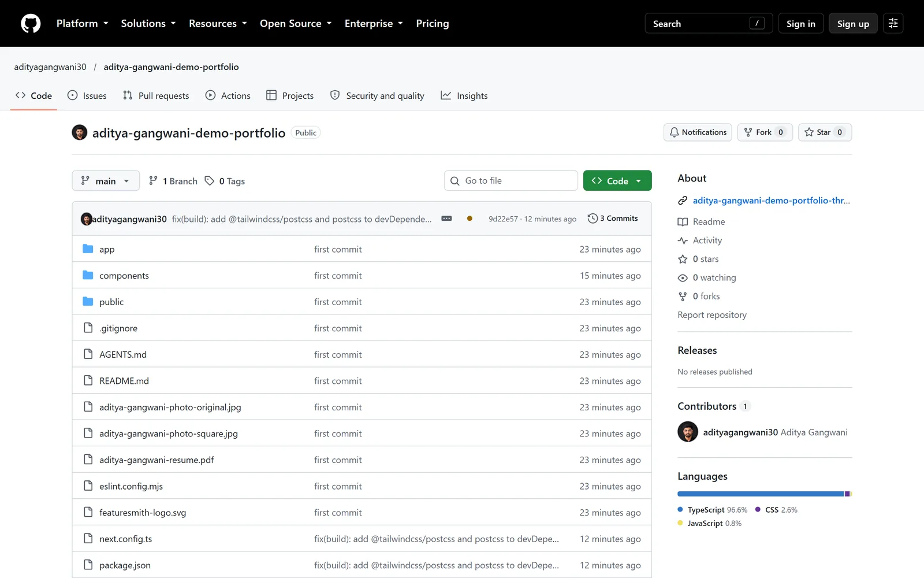Screen dimensions: 924x578
Task: Click the Readme book icon
Action: [683, 222]
